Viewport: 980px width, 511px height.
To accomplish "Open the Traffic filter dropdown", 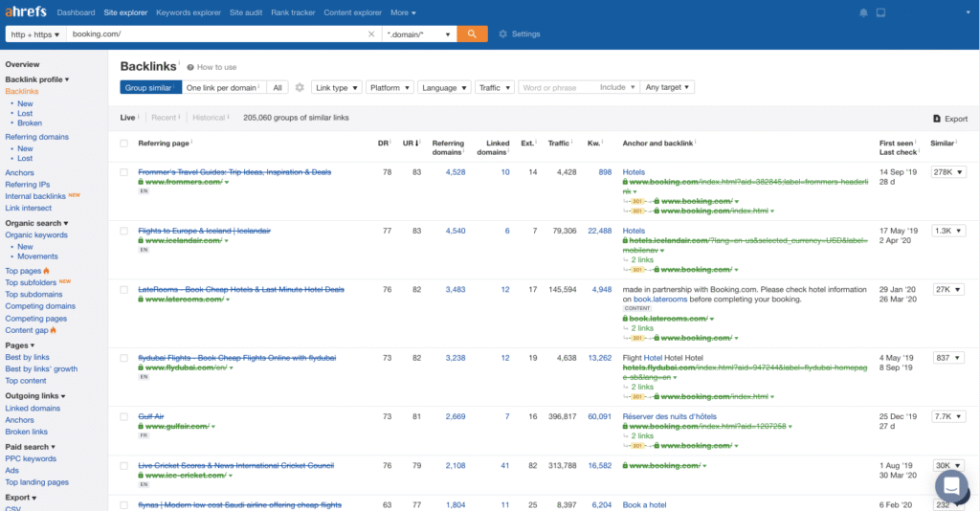I will click(495, 87).
